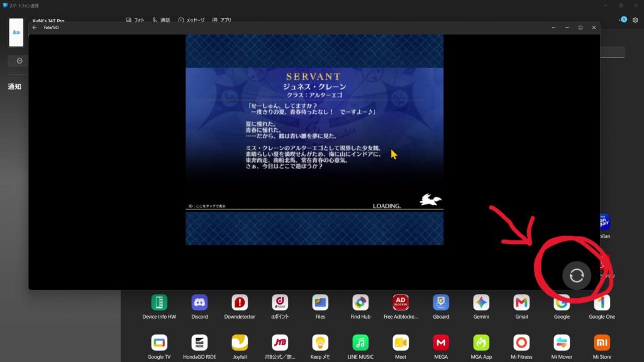Open the MEGA app

coord(441,347)
